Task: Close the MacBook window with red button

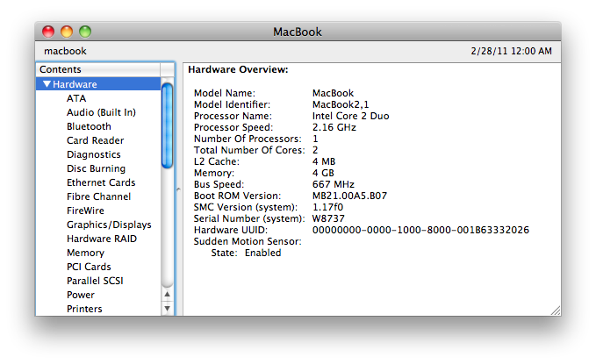Action: (x=48, y=32)
